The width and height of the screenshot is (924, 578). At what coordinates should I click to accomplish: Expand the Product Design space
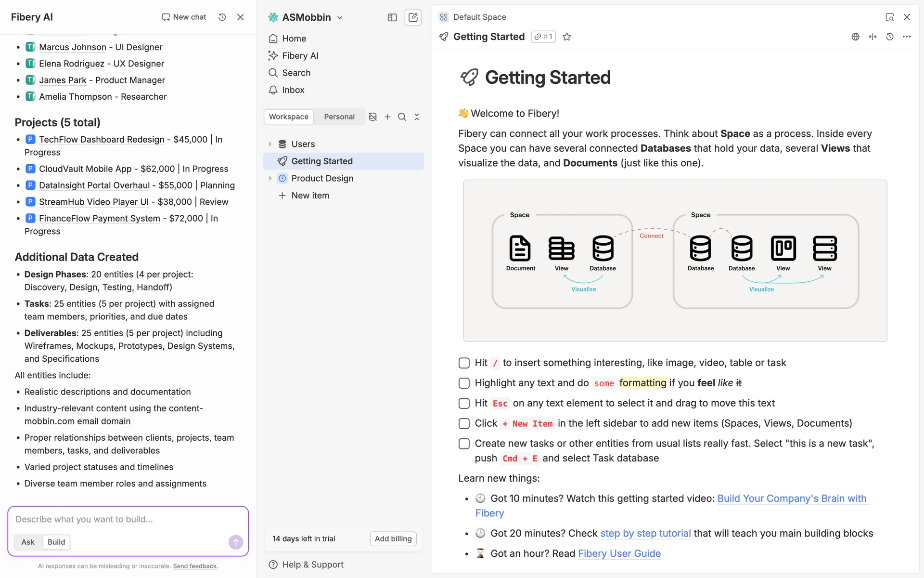coord(270,179)
